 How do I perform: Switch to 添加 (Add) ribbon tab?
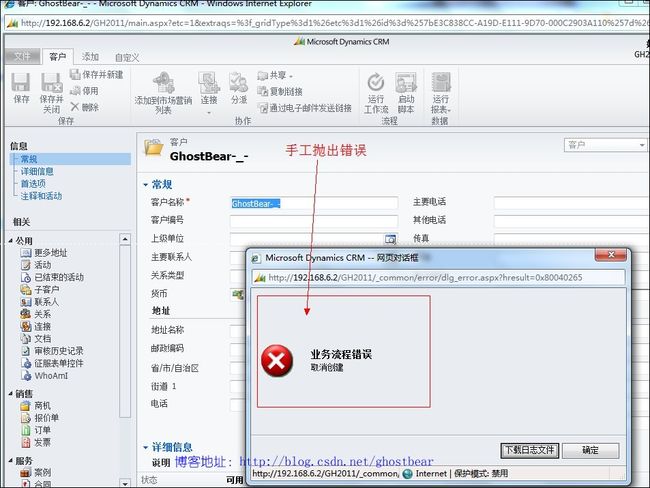click(90, 57)
